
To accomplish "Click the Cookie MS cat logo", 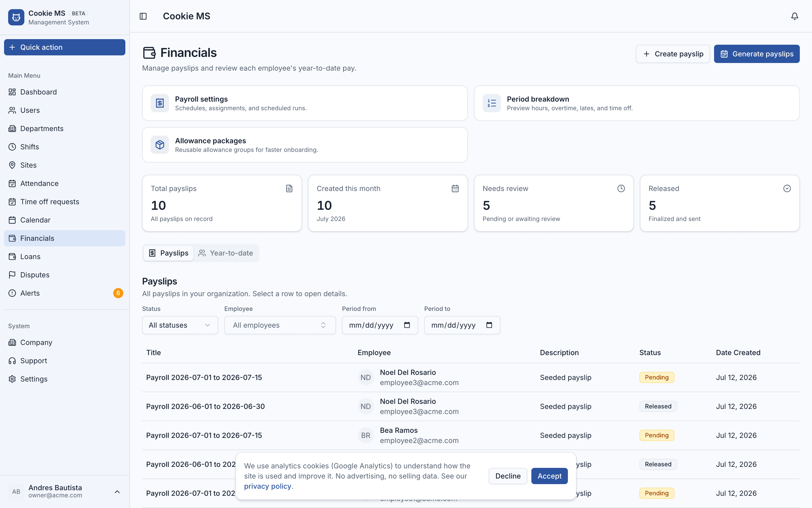I will [16, 17].
